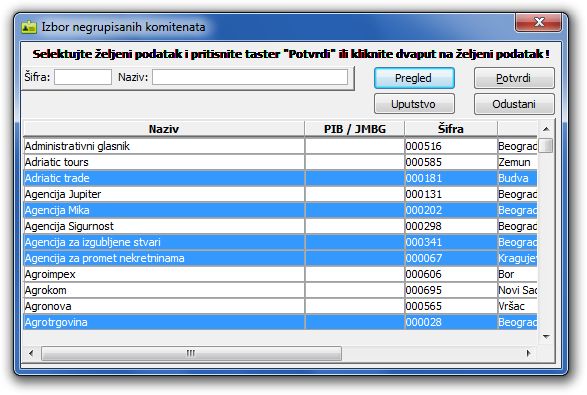Click the code cell 000131
The height and width of the screenshot is (395, 587).
click(451, 194)
